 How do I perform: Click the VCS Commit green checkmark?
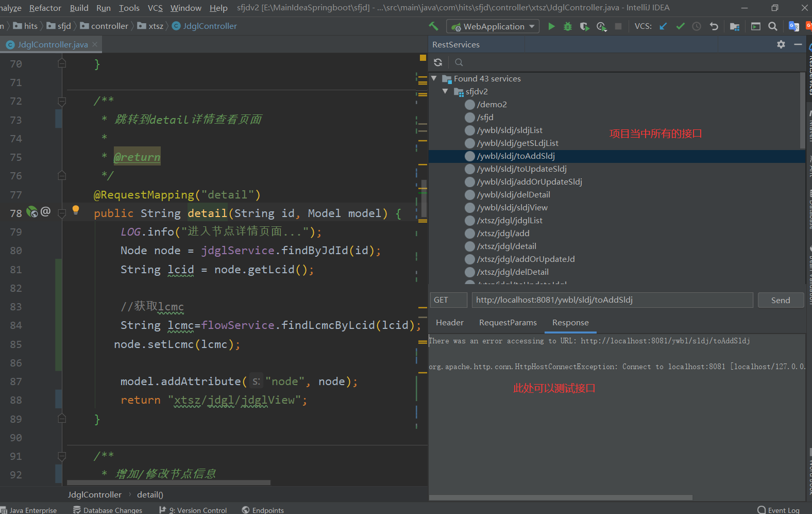[x=680, y=26]
